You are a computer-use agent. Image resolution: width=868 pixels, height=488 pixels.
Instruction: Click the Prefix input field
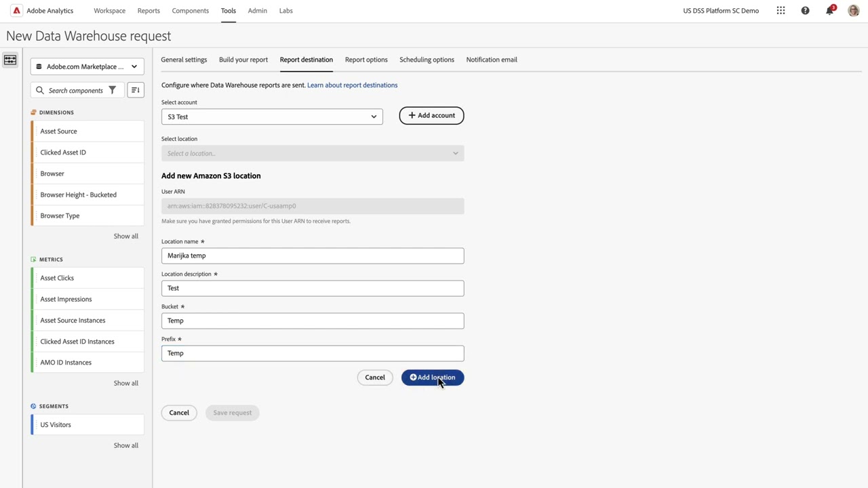coord(313,353)
